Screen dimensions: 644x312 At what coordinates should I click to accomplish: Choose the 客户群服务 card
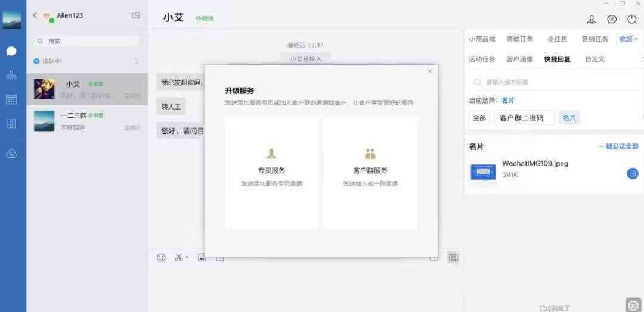[370, 173]
